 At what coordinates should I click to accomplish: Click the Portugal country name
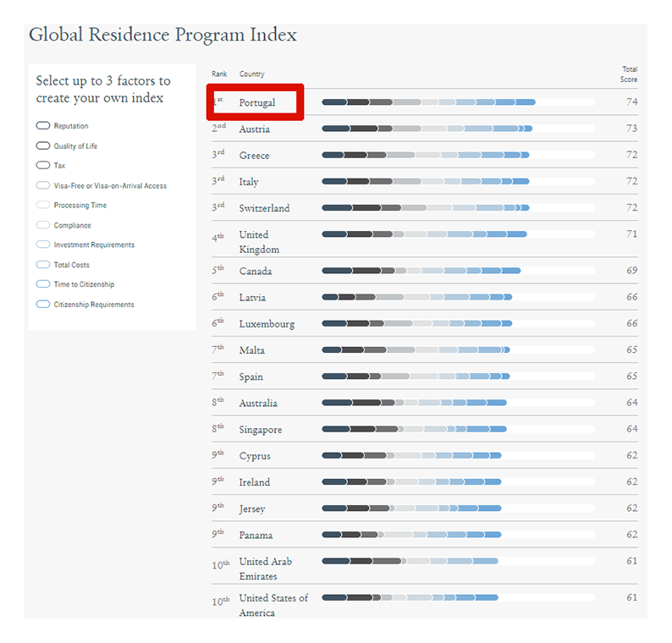click(x=257, y=103)
